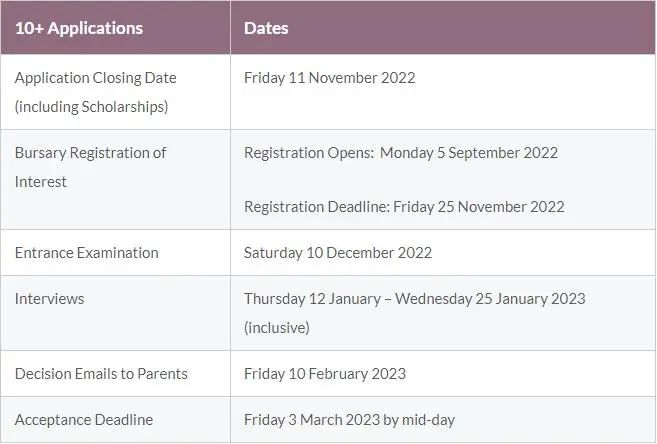Viewport: 657px width, 444px height.
Task: Click the '10+ Applications' header cell
Action: pos(115,28)
